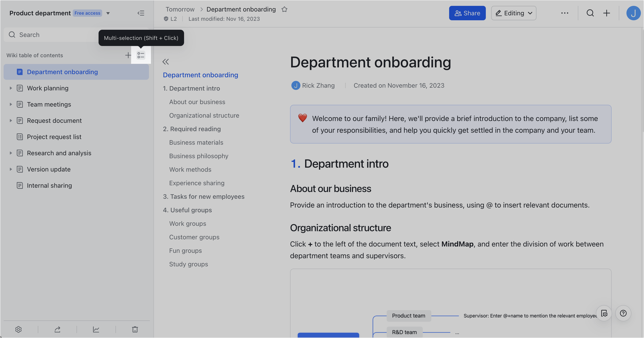Viewport: 644px width, 338px height.
Task: Click the blue J avatar
Action: pyautogui.click(x=633, y=13)
